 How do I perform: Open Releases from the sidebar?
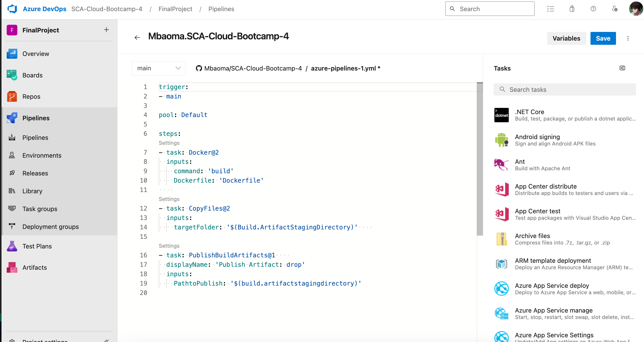point(35,173)
